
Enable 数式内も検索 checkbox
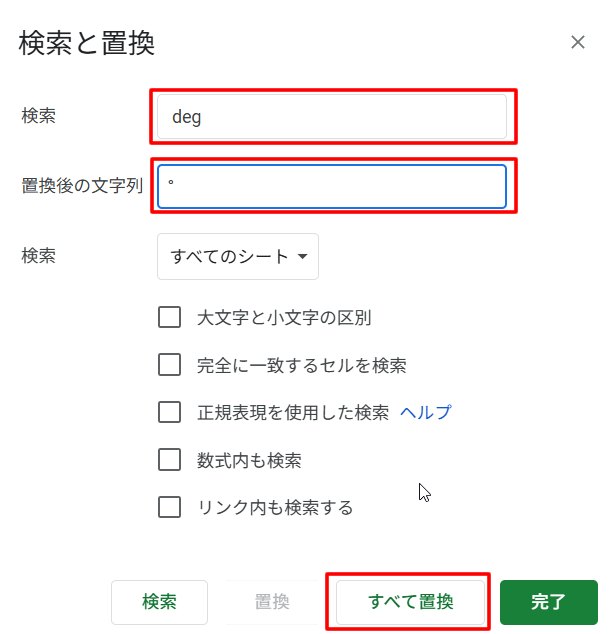click(169, 460)
